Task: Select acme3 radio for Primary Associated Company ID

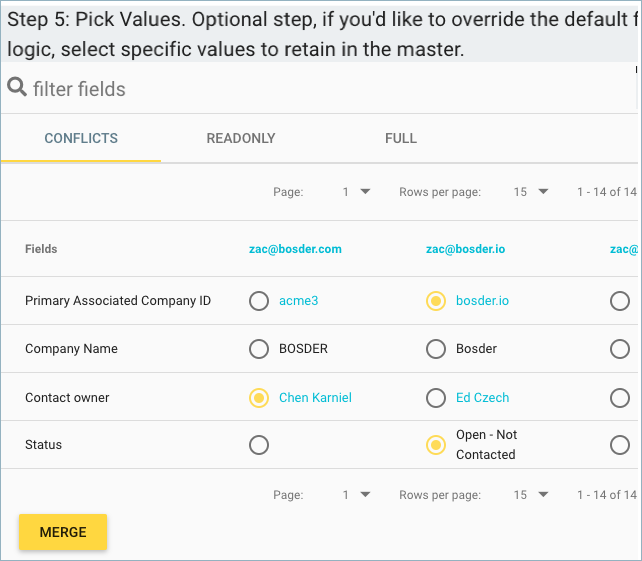Action: pyautogui.click(x=259, y=301)
